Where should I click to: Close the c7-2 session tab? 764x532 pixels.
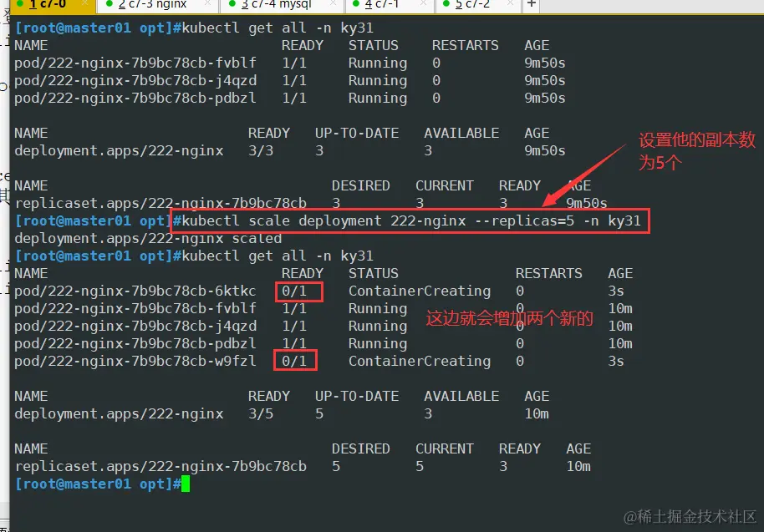click(x=510, y=4)
